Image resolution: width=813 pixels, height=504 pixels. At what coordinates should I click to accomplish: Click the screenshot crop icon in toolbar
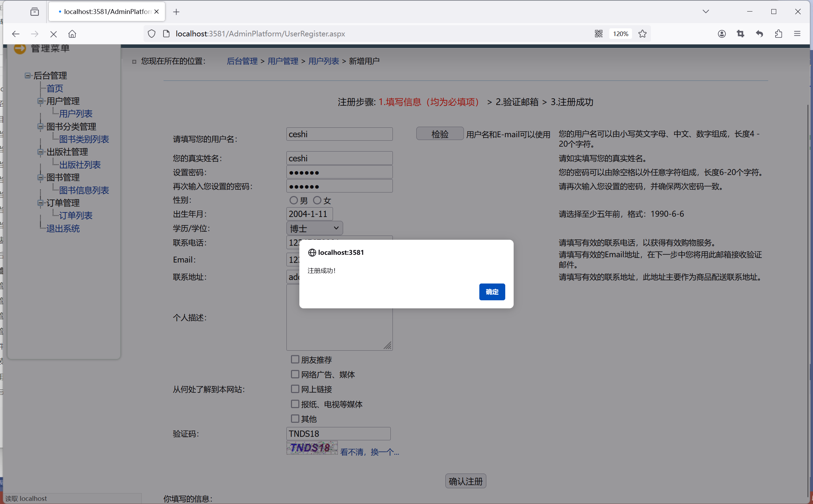click(x=741, y=34)
